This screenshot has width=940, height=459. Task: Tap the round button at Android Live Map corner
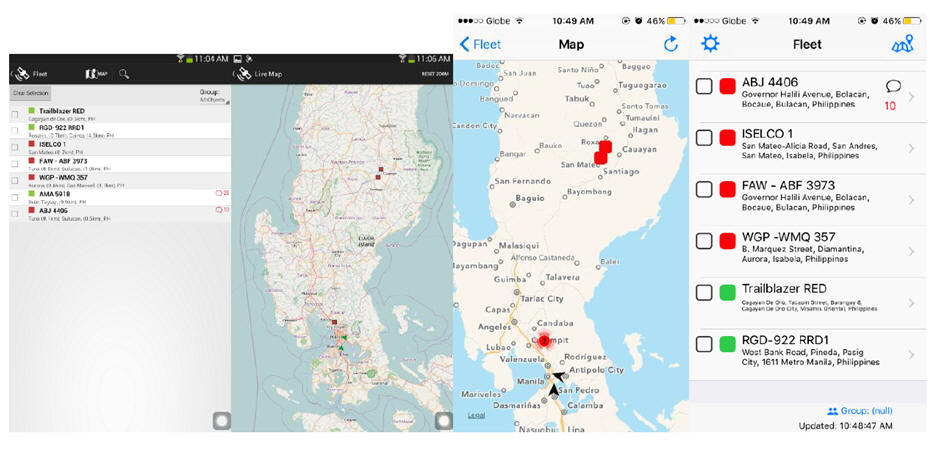[444, 421]
